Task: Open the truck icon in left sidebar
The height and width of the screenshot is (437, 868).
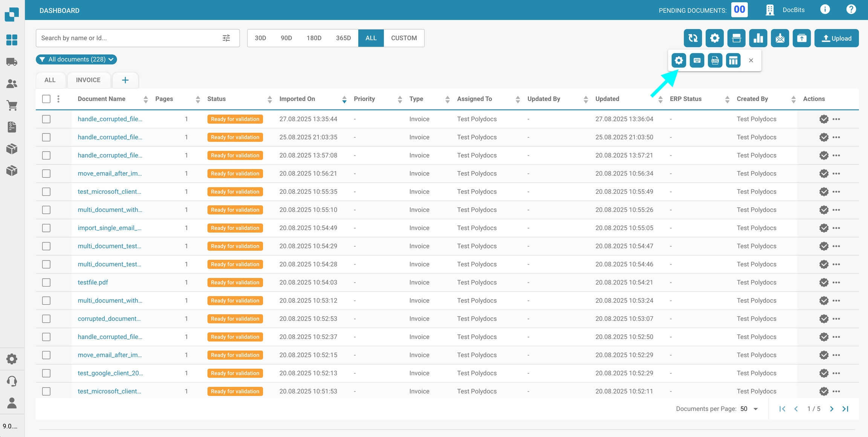Action: [12, 62]
